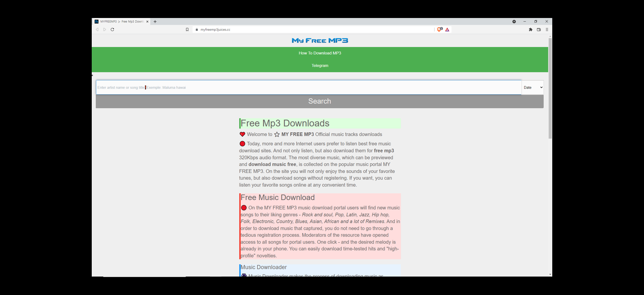Click the Free Mp3 Downloads heading

tap(285, 123)
